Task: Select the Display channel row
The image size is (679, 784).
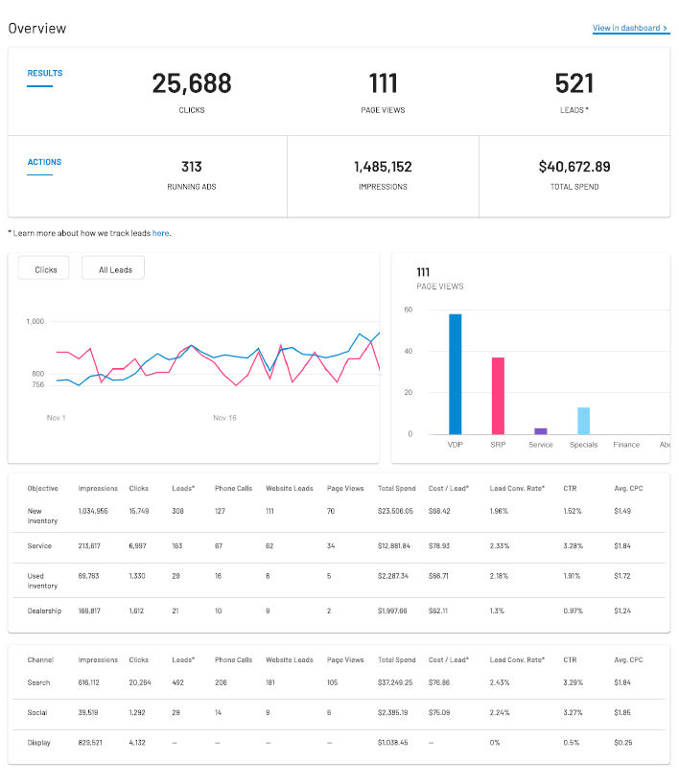Action: click(39, 742)
